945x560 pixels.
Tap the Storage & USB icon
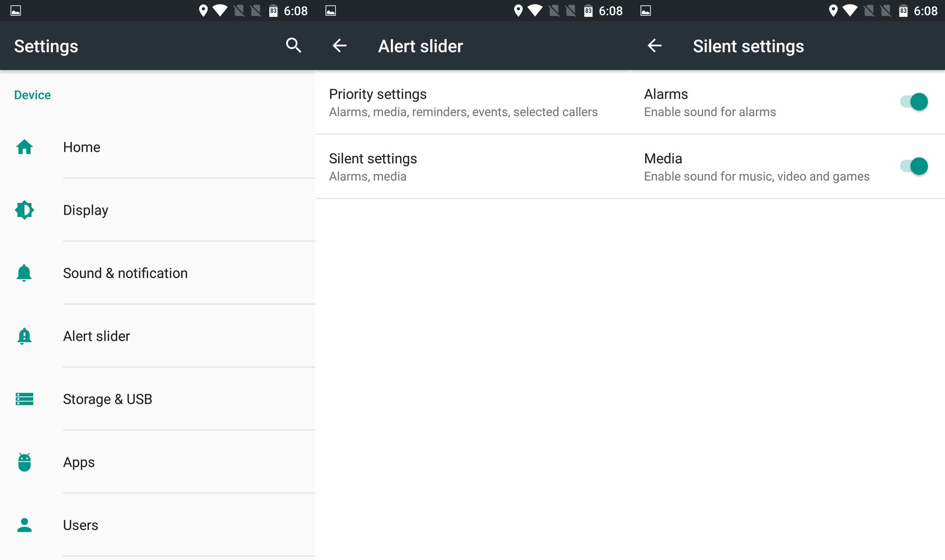(24, 399)
